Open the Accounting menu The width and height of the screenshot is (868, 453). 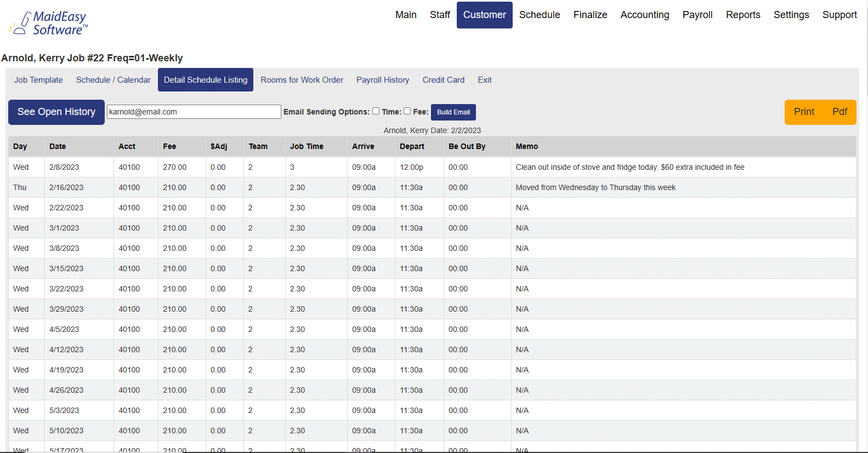[x=645, y=15]
